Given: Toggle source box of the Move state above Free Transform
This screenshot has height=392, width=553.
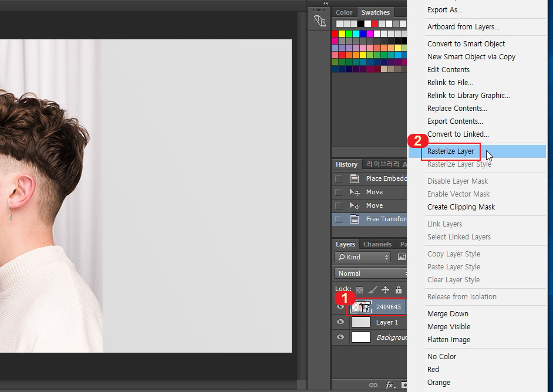Looking at the screenshot, I should point(339,205).
